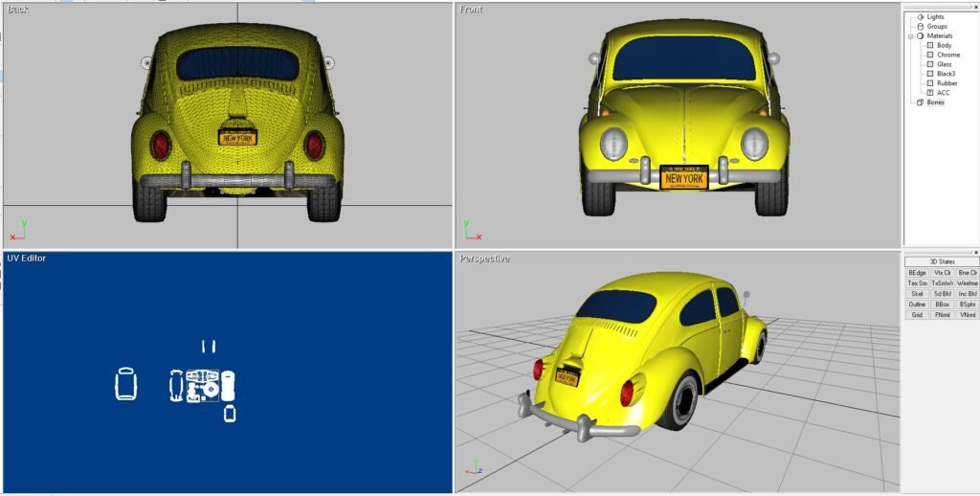Click the Perspective viewport label
The height and width of the screenshot is (496, 980).
coord(484,259)
